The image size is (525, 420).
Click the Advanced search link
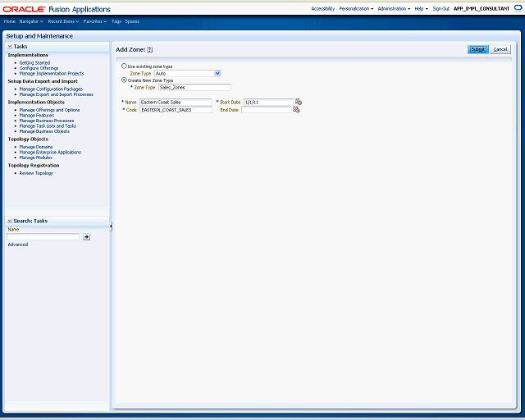(x=18, y=244)
